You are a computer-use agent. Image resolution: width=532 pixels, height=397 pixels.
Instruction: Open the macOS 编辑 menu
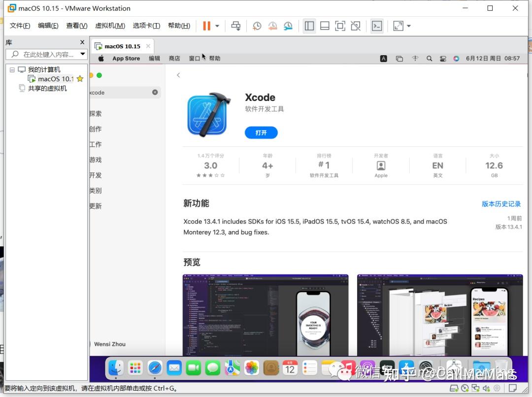click(x=154, y=58)
